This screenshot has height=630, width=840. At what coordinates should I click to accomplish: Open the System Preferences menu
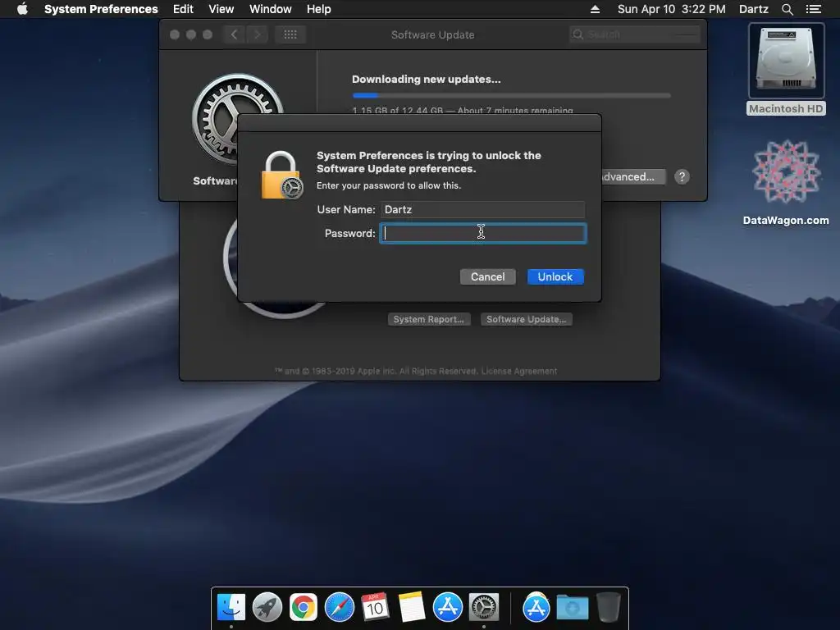[x=101, y=9]
